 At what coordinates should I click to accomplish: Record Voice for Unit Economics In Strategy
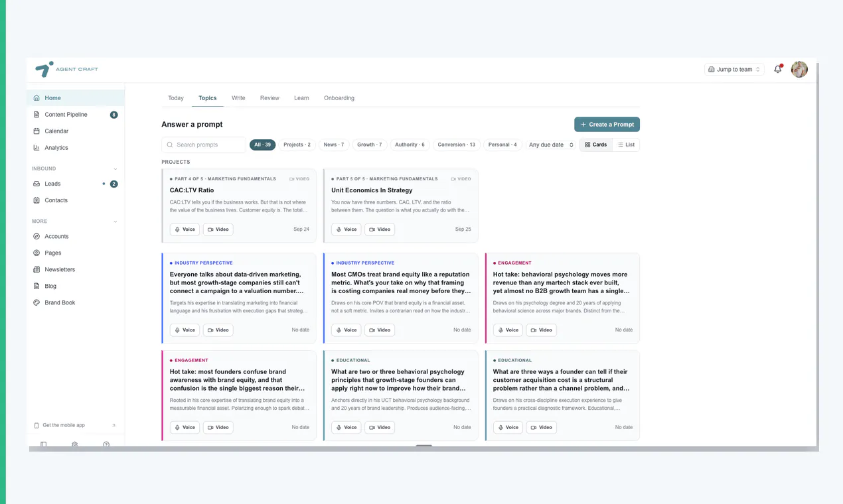click(x=346, y=229)
